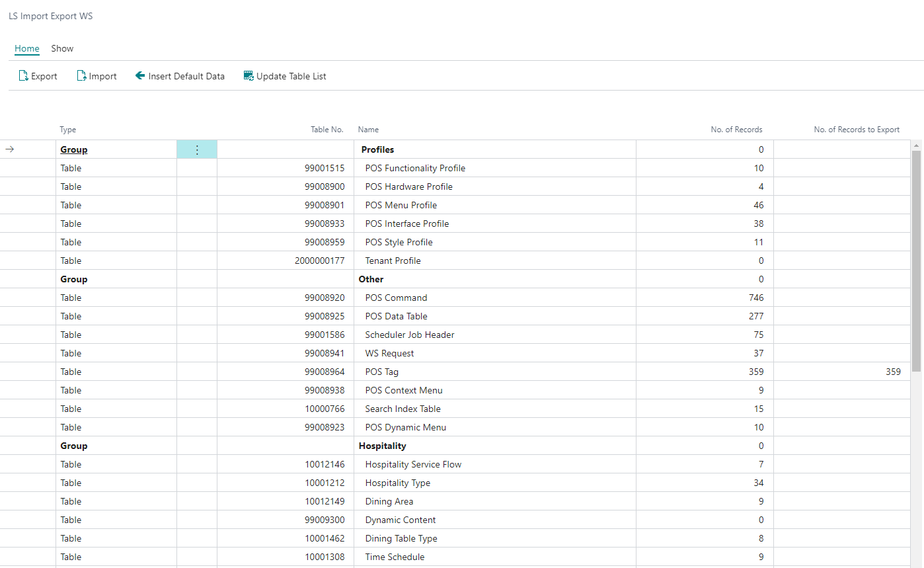Click the Name column header

tap(368, 130)
